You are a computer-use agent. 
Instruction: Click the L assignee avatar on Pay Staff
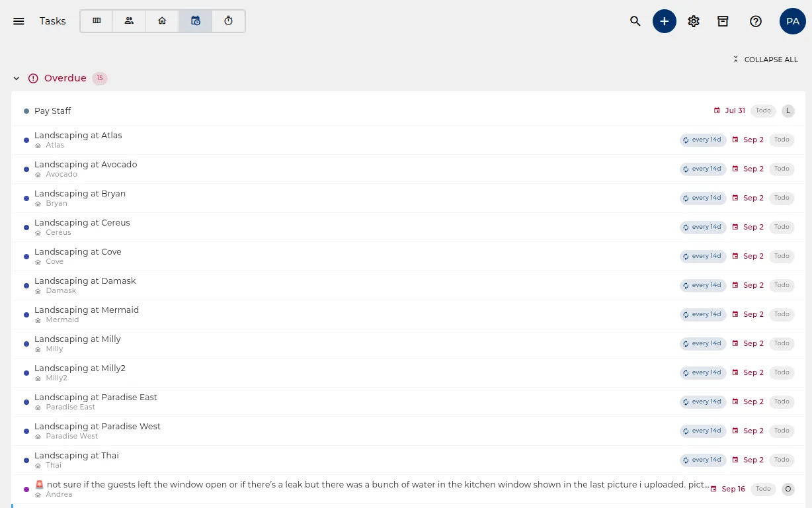tap(788, 110)
